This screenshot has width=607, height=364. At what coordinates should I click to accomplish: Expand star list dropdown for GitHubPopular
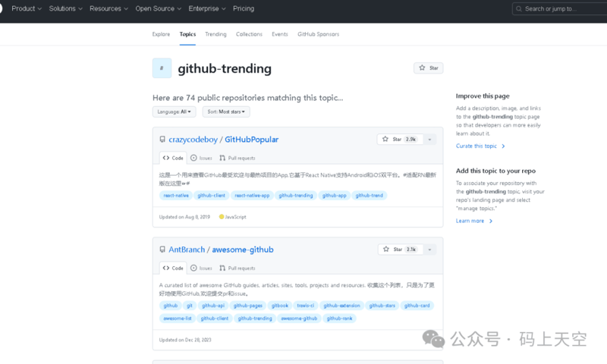(x=429, y=140)
